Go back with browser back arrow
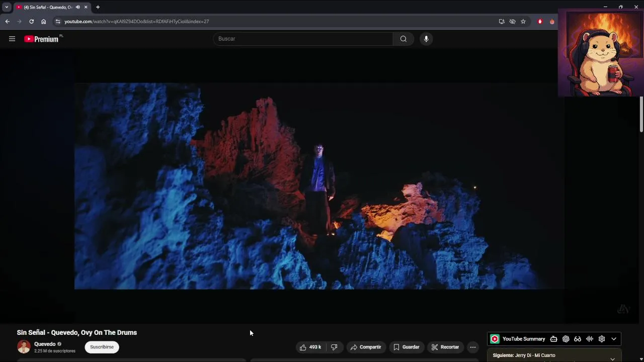Image resolution: width=644 pixels, height=362 pixels. pos(7,22)
